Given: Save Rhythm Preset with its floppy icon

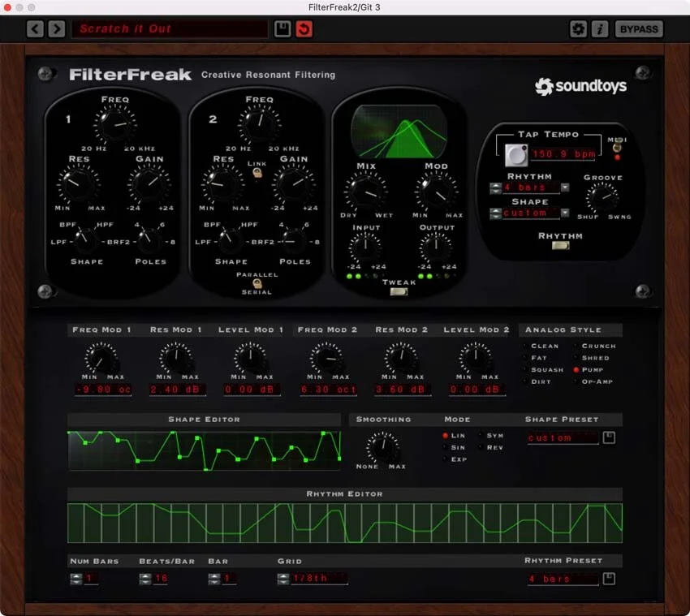Looking at the screenshot, I should [x=609, y=579].
